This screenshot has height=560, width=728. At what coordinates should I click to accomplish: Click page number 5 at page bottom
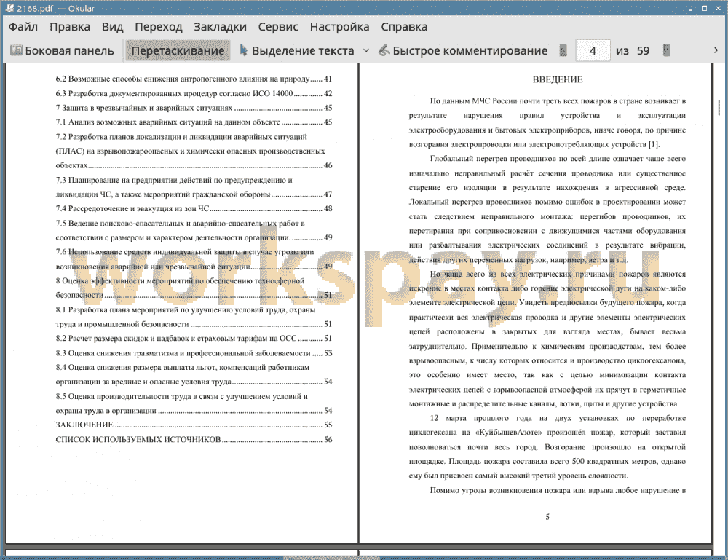click(x=547, y=517)
